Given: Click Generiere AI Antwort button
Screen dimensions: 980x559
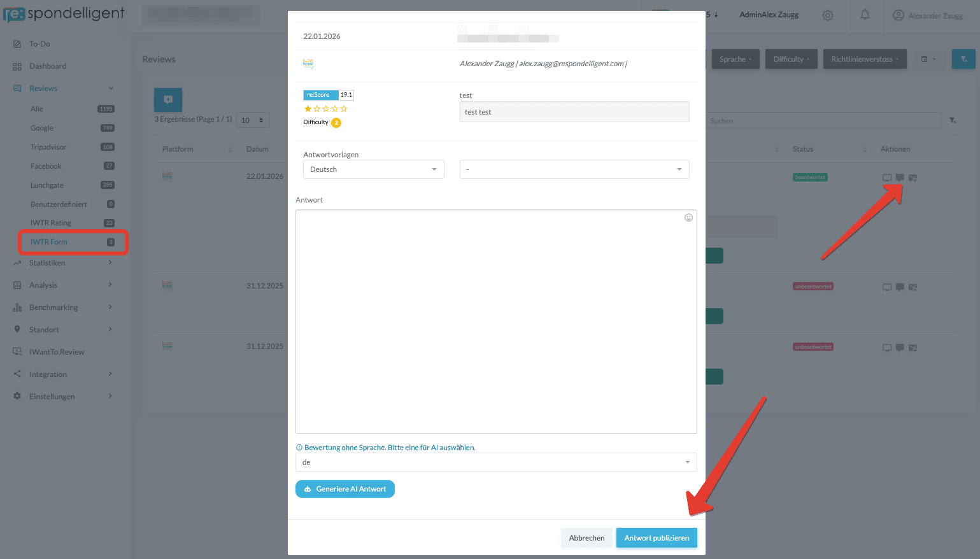Looking at the screenshot, I should 345,489.
